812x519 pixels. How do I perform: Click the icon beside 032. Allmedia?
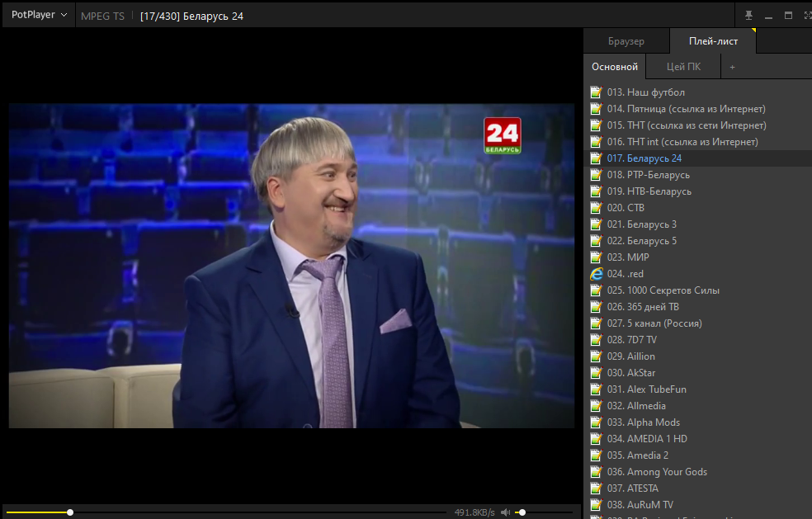(597, 406)
